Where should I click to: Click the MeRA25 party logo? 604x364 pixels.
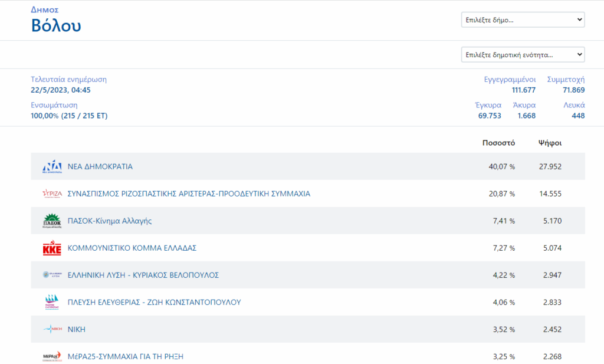pos(52,356)
